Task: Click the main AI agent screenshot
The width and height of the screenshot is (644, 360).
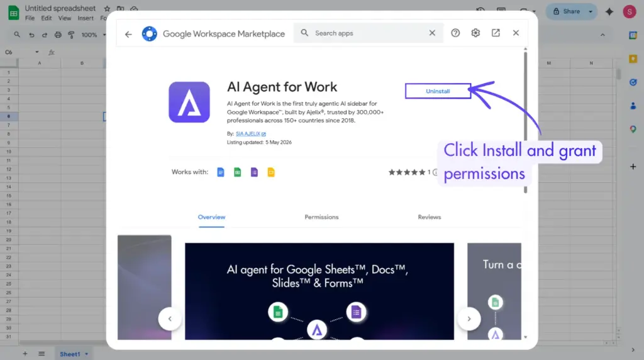Action: click(x=319, y=292)
